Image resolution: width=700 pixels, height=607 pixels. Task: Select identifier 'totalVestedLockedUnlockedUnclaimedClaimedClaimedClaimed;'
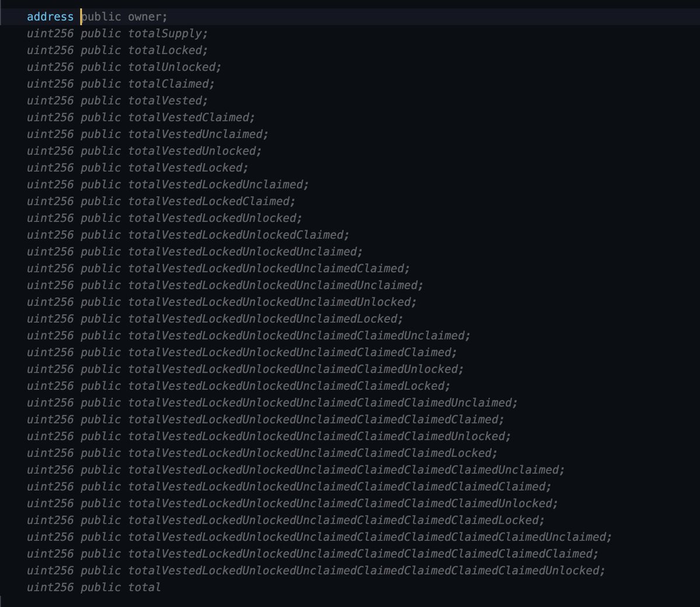point(317,419)
